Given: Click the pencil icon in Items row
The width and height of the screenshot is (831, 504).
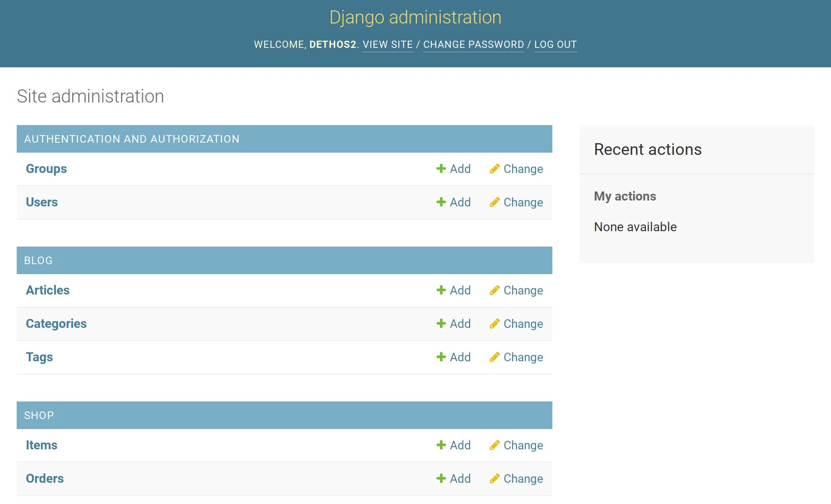Looking at the screenshot, I should 495,445.
